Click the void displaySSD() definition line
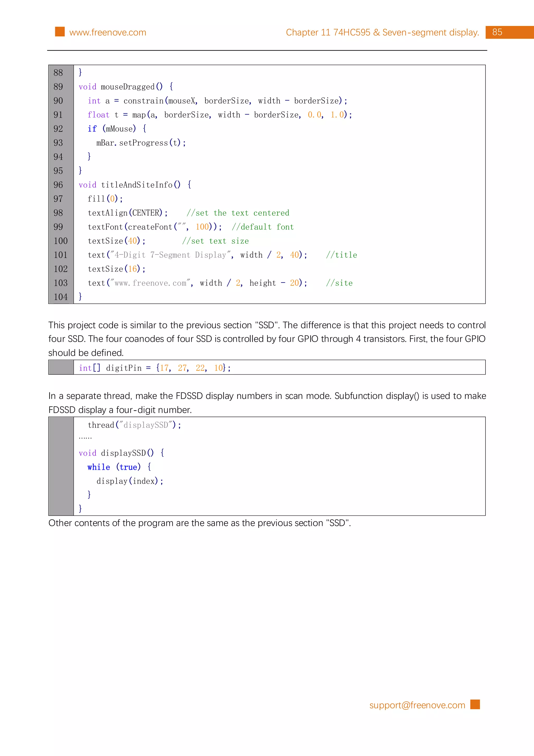The height and width of the screenshot is (756, 534). click(x=121, y=453)
